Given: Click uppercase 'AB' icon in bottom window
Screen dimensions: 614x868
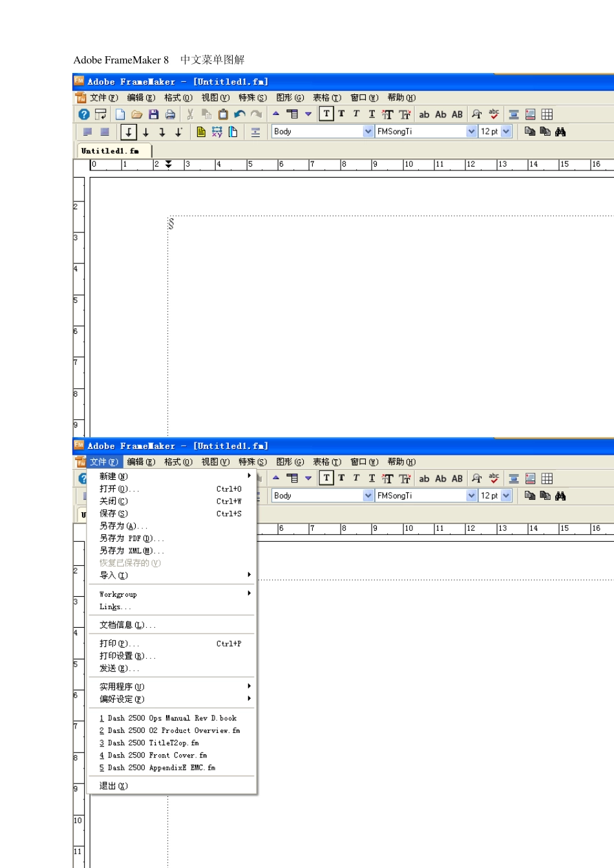Looking at the screenshot, I should [x=457, y=479].
